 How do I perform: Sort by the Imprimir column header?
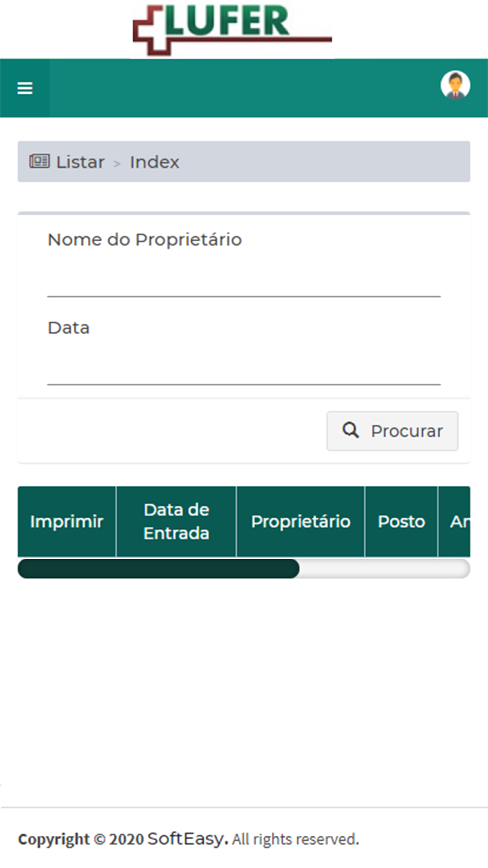pyautogui.click(x=67, y=521)
